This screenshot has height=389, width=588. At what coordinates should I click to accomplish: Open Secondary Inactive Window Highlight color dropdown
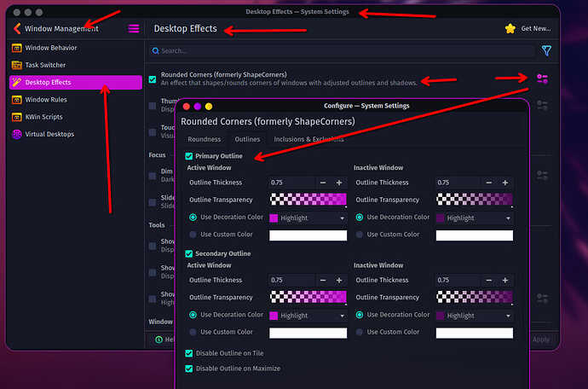pyautogui.click(x=475, y=316)
